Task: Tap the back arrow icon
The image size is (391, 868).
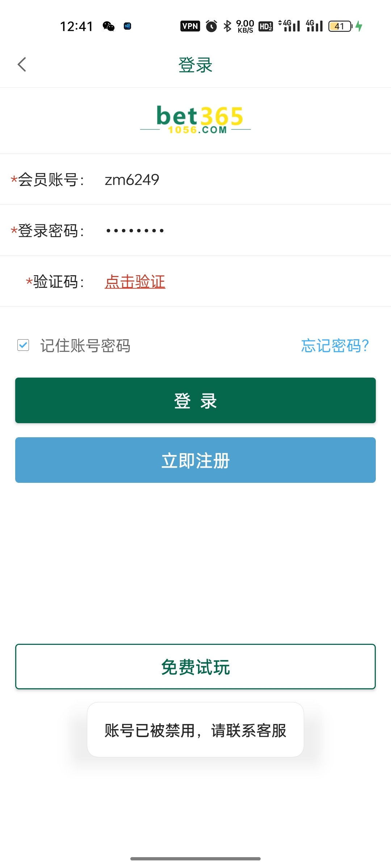Action: [22, 65]
